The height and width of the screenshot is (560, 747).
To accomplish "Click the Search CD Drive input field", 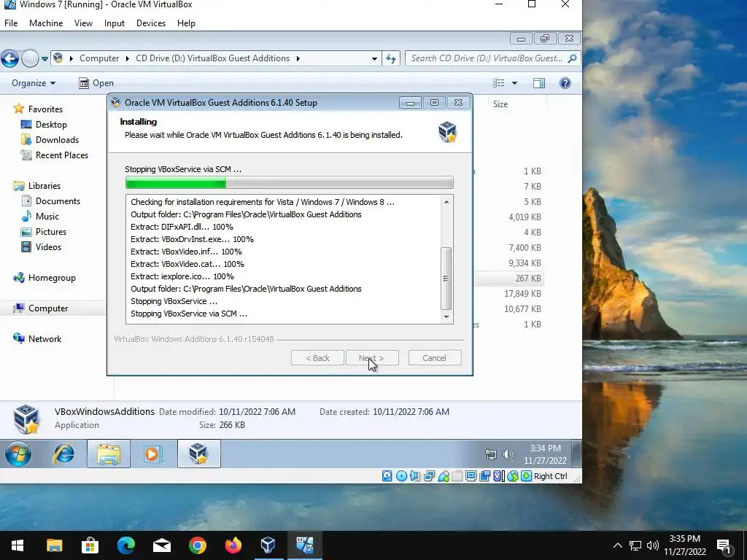I will click(492, 58).
